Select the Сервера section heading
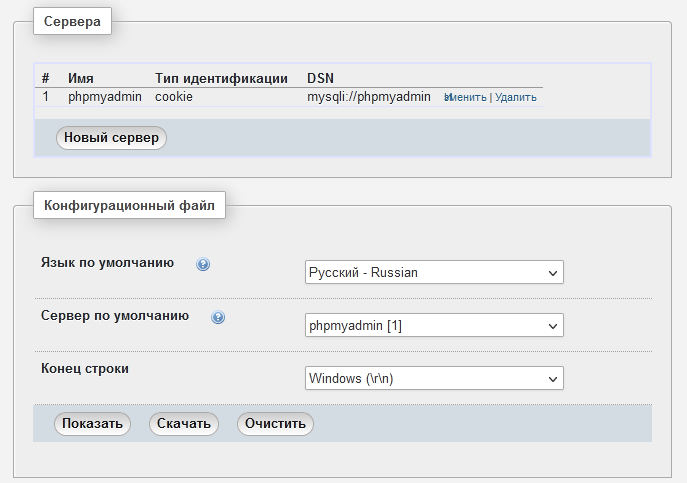 [72, 21]
